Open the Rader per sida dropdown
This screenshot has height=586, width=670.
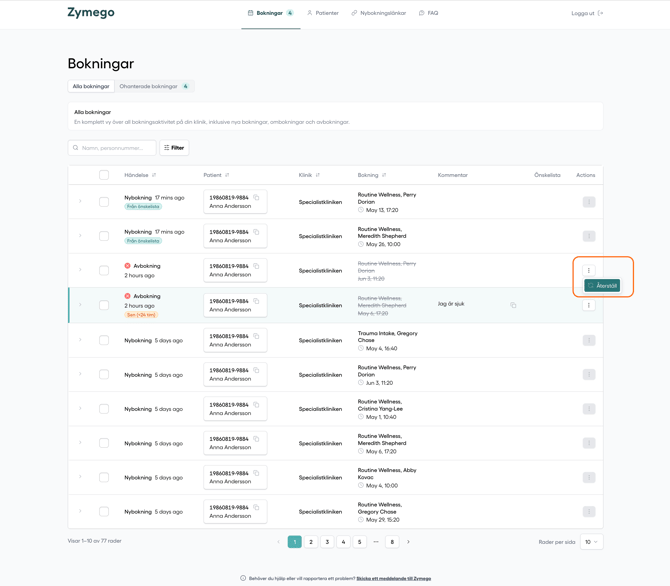point(591,542)
